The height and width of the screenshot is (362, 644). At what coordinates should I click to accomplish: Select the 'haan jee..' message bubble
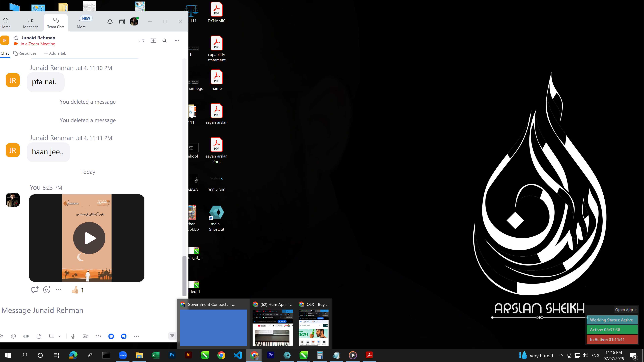click(48, 152)
